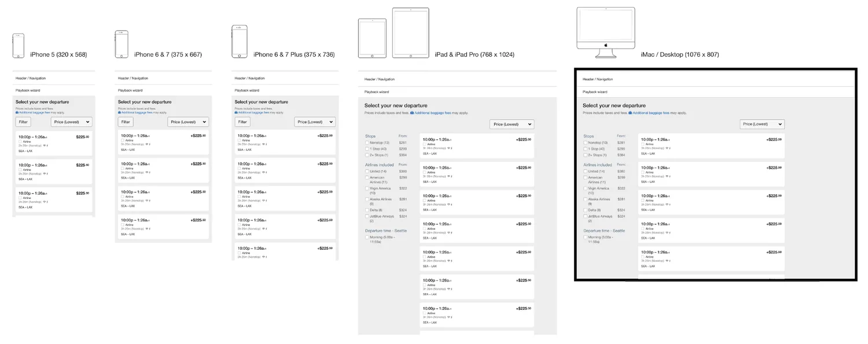Open Price (Lowest) dropdown in desktop layout
Image resolution: width=868 pixels, height=344 pixels.
tap(762, 124)
